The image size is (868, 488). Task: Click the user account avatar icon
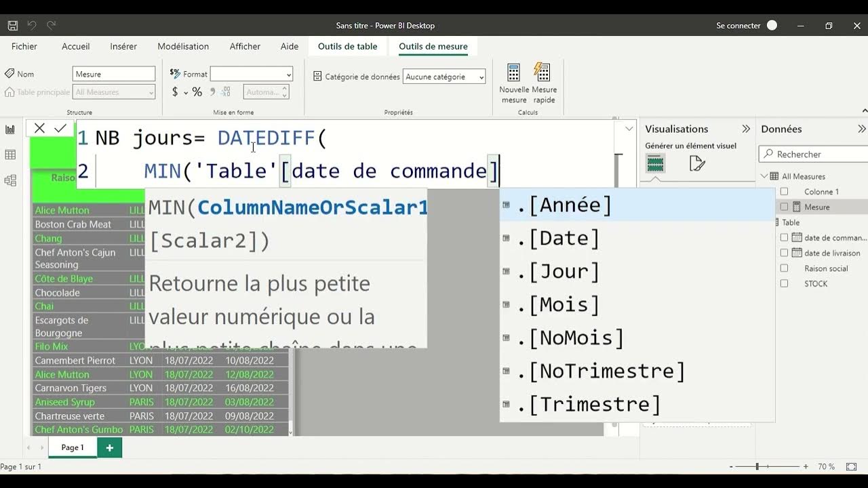tap(772, 26)
